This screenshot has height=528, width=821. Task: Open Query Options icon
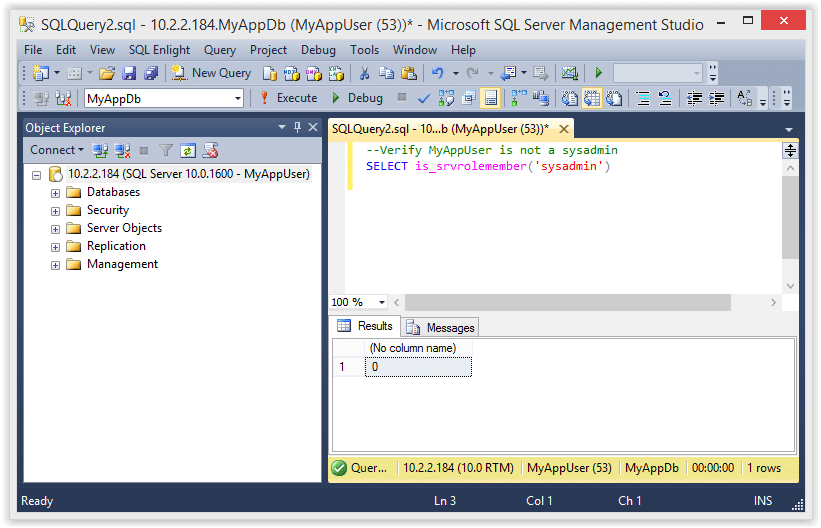[x=469, y=98]
